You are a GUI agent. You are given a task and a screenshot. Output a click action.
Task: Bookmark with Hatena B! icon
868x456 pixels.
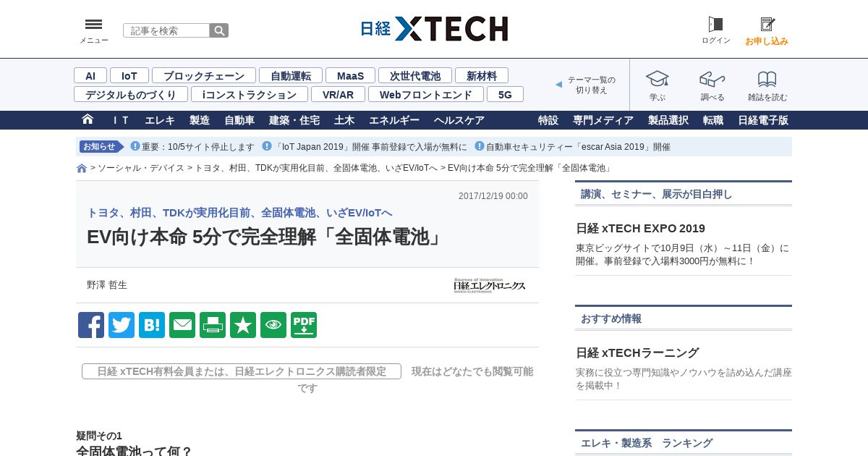tap(152, 325)
